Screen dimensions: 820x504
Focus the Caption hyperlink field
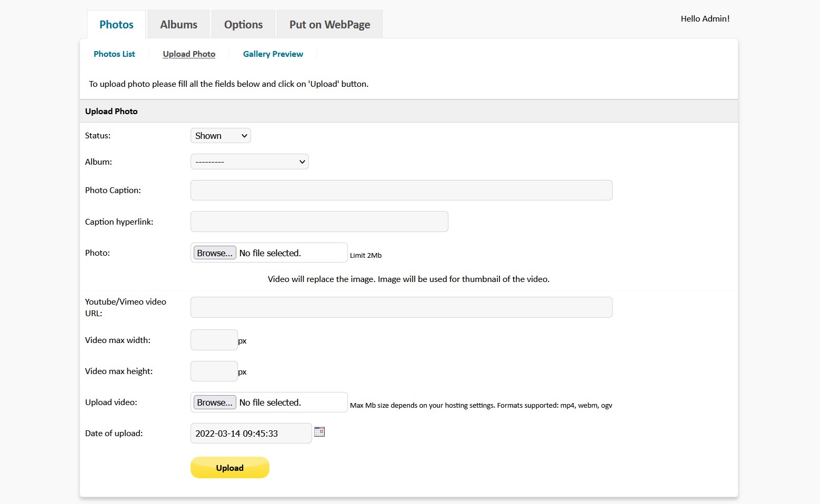[x=319, y=221]
